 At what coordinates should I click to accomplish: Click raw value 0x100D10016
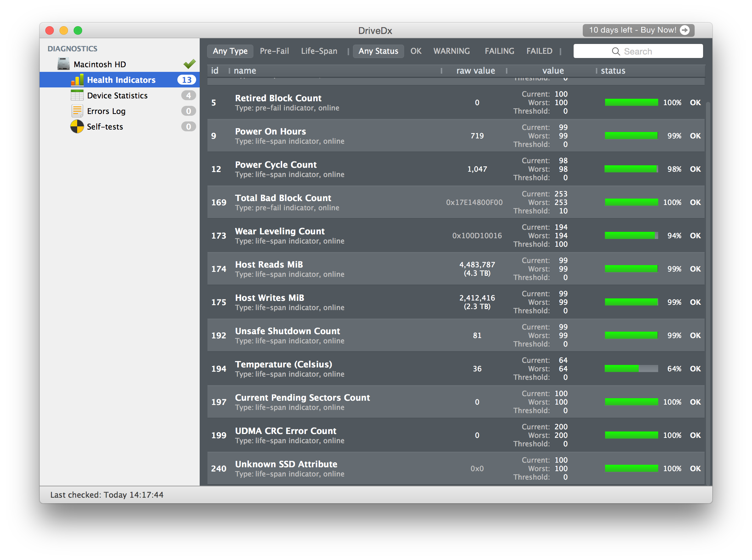pyautogui.click(x=477, y=236)
